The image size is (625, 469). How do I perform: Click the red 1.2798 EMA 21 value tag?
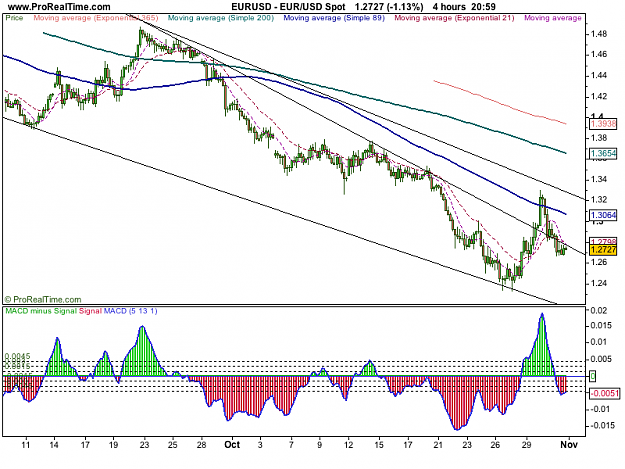[x=603, y=241]
